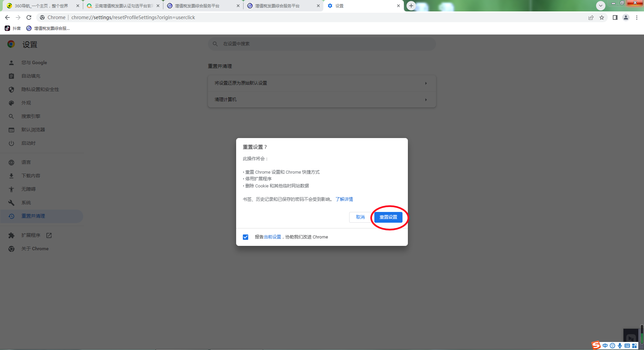Open the 当前设置 link in dialog
Screen dimensions: 644x350
click(272, 237)
